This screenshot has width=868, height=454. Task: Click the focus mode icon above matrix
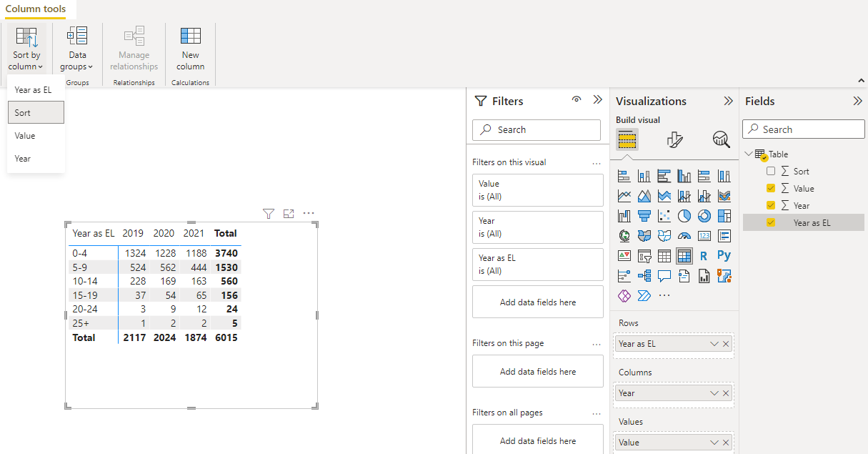(x=289, y=213)
